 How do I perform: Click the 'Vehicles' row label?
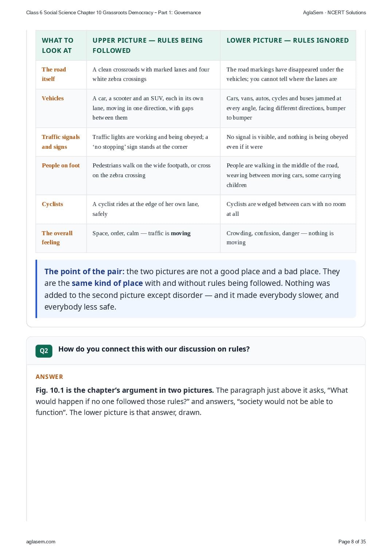53,98
